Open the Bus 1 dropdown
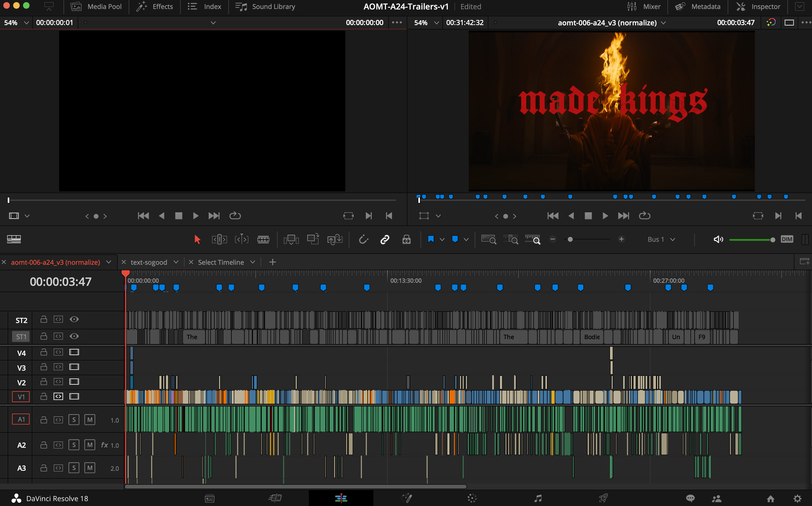The image size is (812, 506). pos(661,239)
